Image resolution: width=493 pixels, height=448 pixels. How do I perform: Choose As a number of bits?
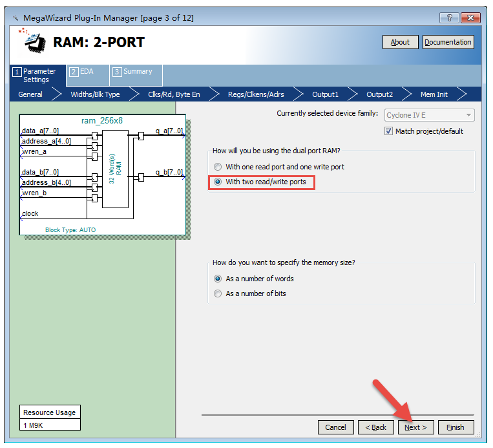tap(250, 293)
